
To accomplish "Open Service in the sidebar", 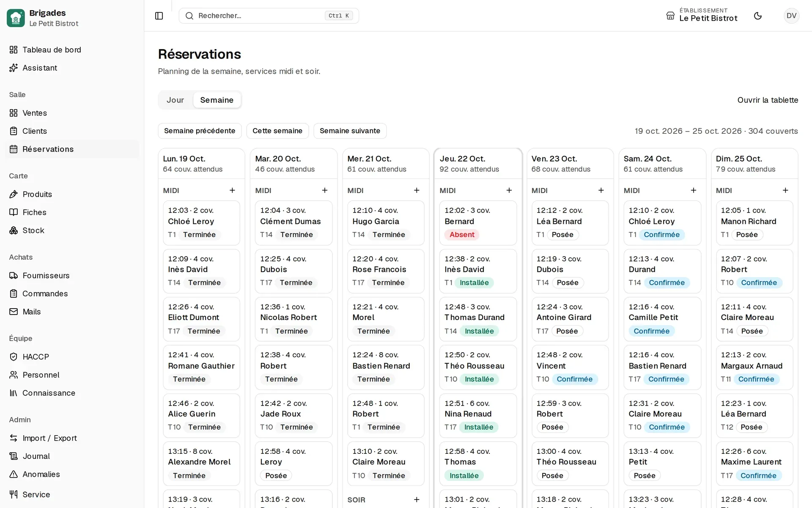I will click(x=72, y=494).
